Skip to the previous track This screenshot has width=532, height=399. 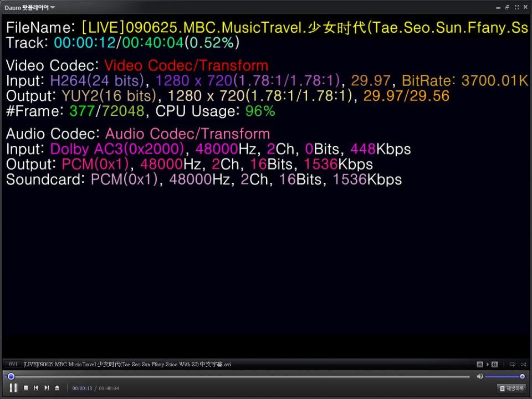point(36,388)
